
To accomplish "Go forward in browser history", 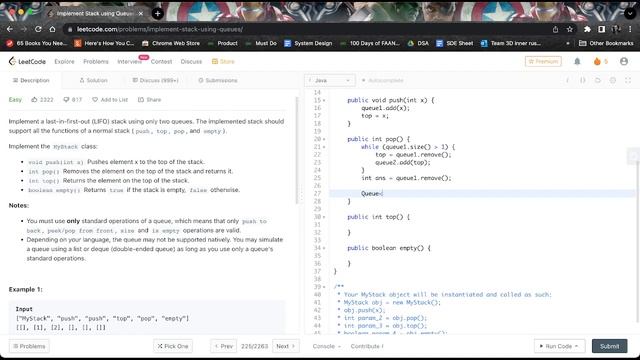I will (24, 29).
